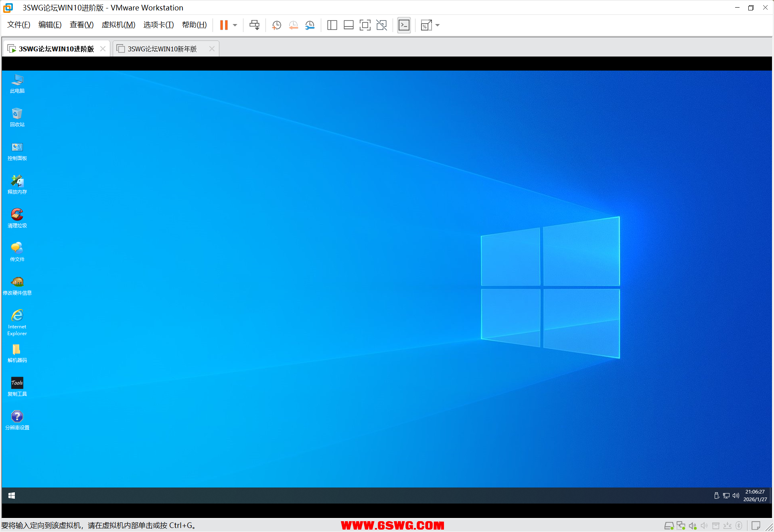Viewport: 774px width, 532px height.
Task: Take a snapshot of this VM
Action: (276, 25)
